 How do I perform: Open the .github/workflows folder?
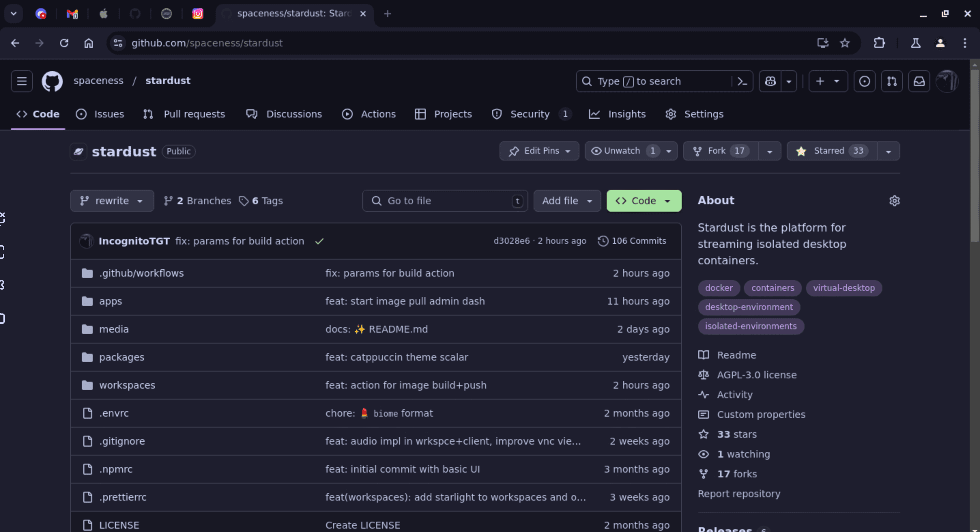click(x=141, y=274)
